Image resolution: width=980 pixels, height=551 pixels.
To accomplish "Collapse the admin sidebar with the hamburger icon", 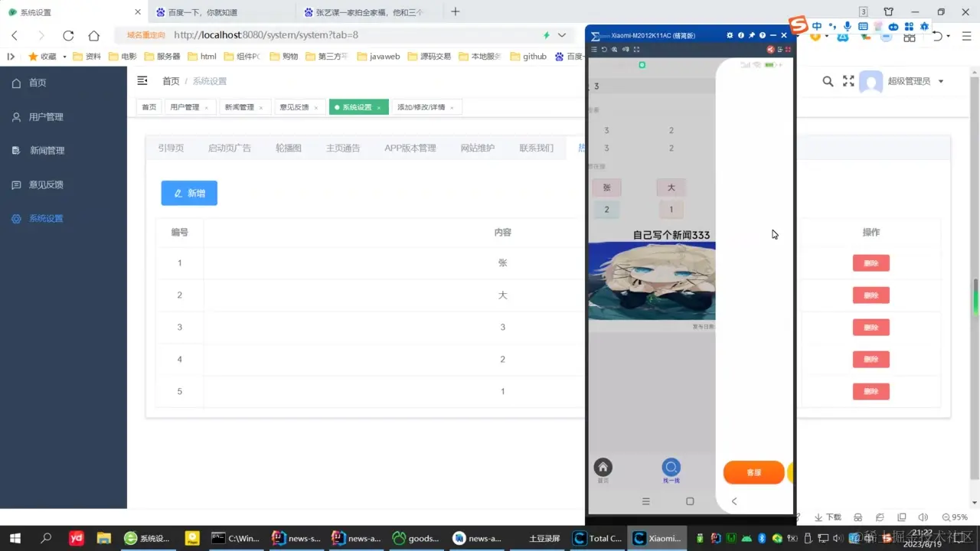I will pos(142,80).
